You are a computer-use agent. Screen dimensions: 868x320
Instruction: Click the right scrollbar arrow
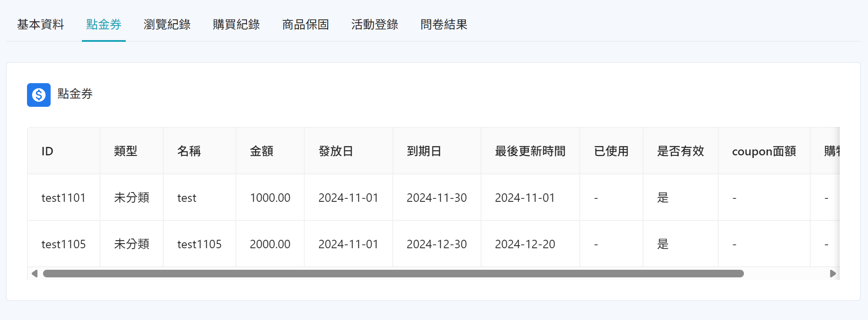point(833,274)
